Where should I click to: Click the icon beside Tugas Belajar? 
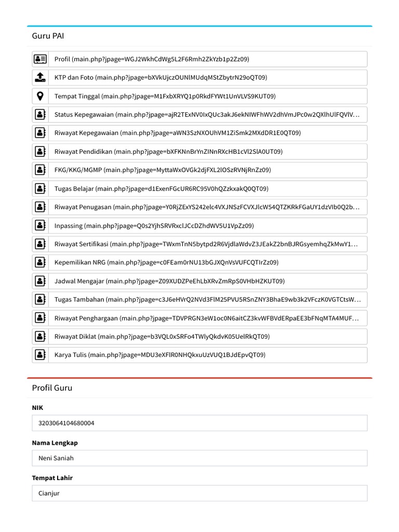click(x=40, y=189)
